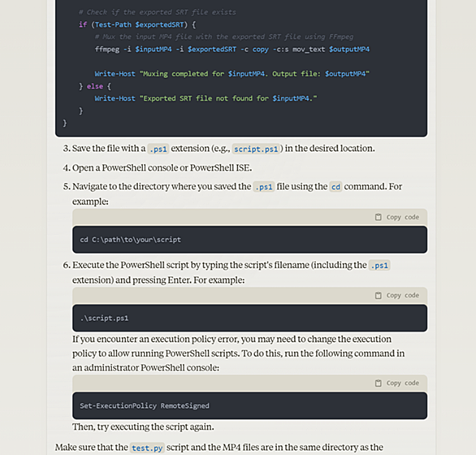Click clipboard icon above the Set-ExecutionPolicy block
Screen dimensions: 476x455
378,383
